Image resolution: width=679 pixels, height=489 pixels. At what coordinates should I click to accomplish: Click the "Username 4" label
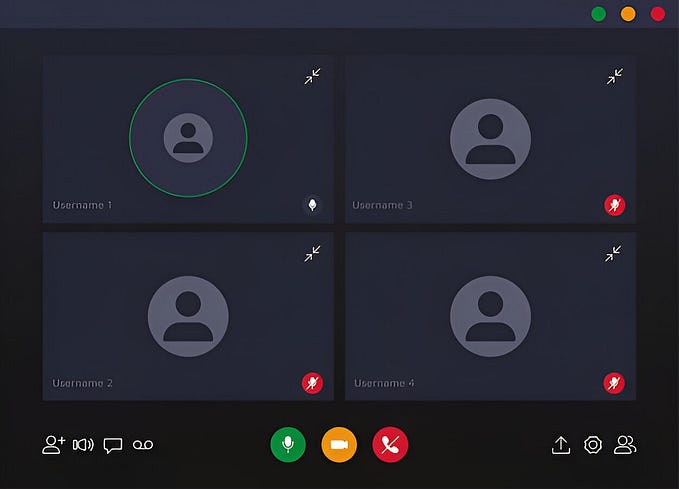[x=384, y=383]
